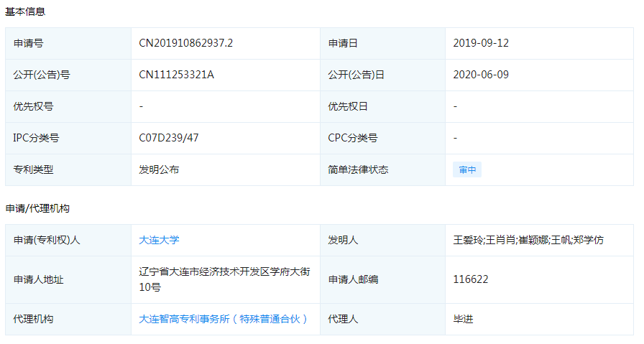
Task: Click the 基本信息 section heading
Action: (x=28, y=12)
